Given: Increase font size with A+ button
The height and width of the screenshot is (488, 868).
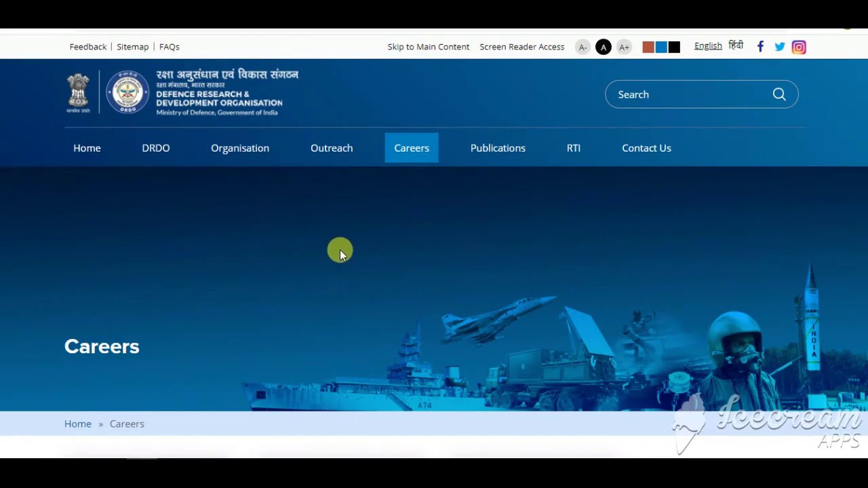Looking at the screenshot, I should coord(625,47).
